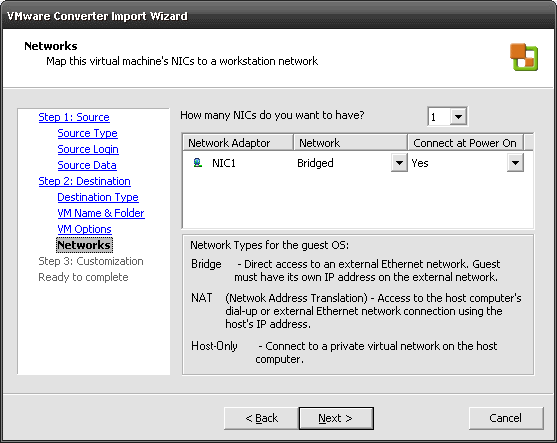This screenshot has width=557, height=443.
Task: Open the Source Login step link
Action: click(88, 149)
